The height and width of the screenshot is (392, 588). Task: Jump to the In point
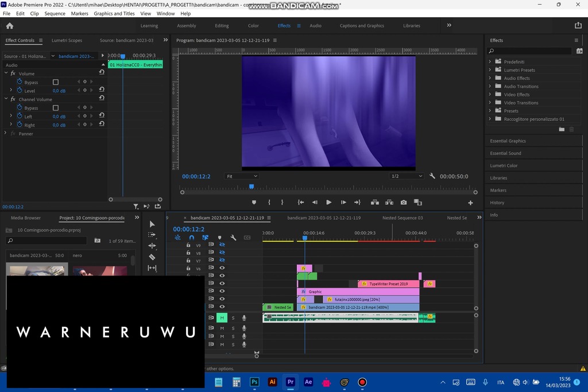[300, 203]
